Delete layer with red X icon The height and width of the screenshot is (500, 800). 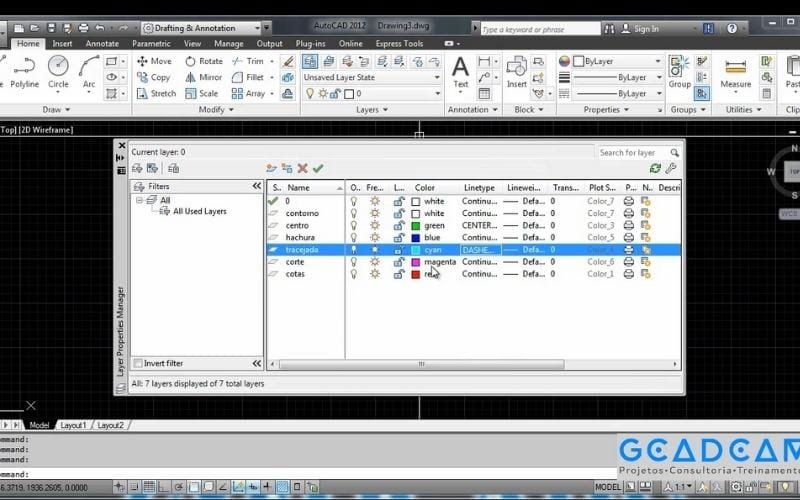coord(302,168)
